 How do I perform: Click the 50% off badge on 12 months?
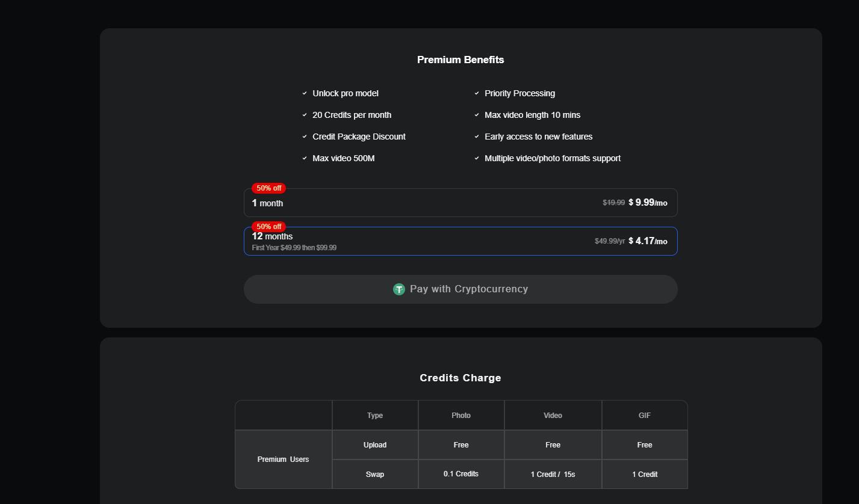pos(268,227)
